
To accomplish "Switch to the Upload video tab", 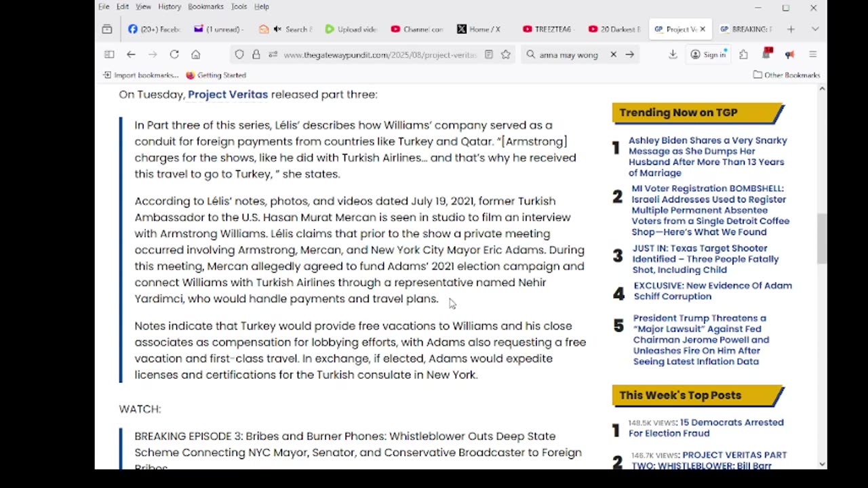I will point(350,29).
